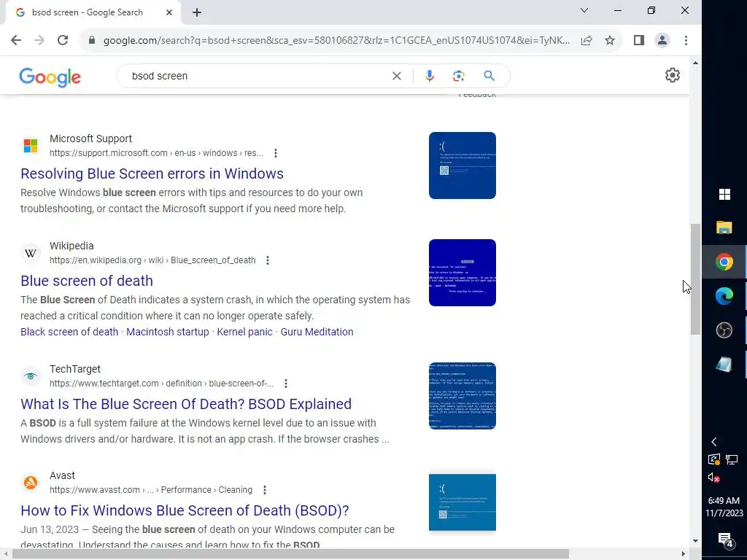Viewport: 747px width, 560px height.
Task: Open the Wikipedia result thumbnail
Action: click(x=462, y=273)
